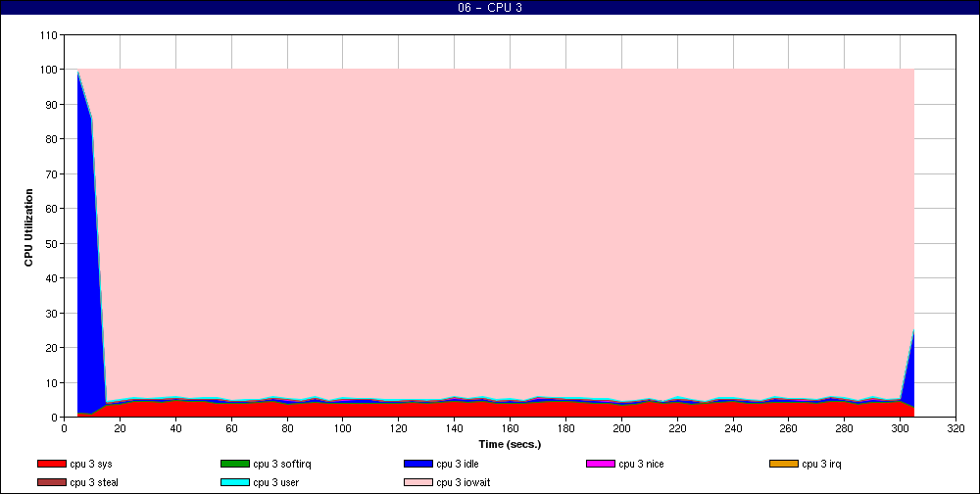Screen dimensions: 980x494
Task: Click the 'Time (secs.)' x-axis label
Action: point(510,445)
